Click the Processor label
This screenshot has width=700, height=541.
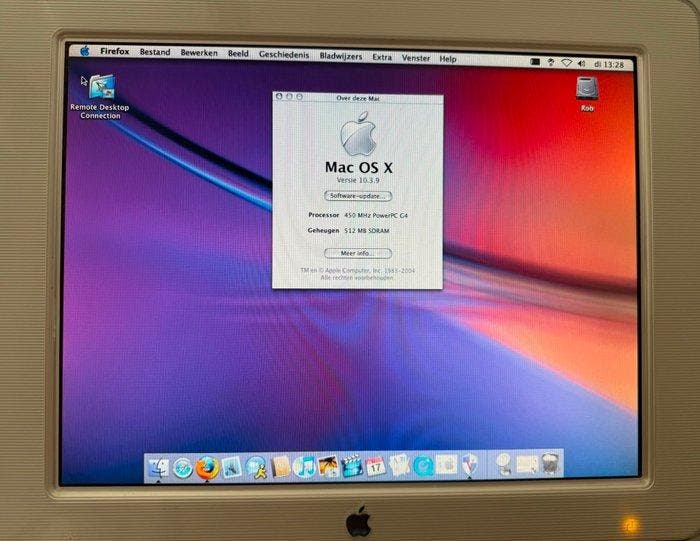click(324, 215)
